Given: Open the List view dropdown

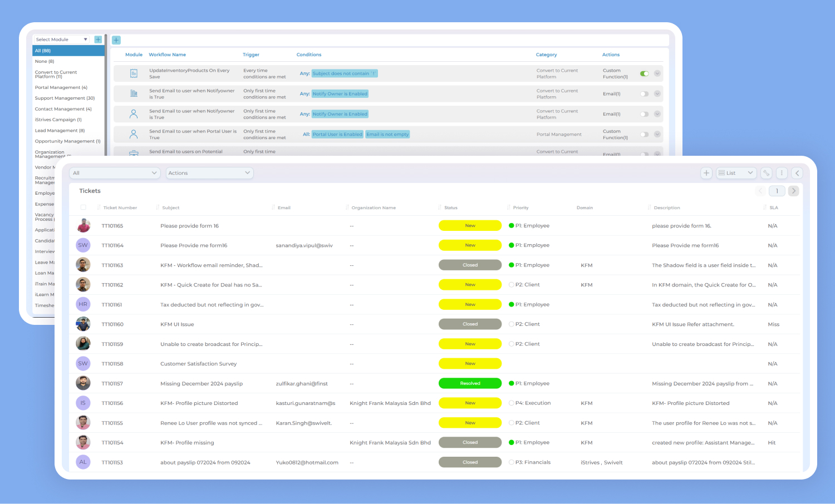Looking at the screenshot, I should click(x=735, y=173).
